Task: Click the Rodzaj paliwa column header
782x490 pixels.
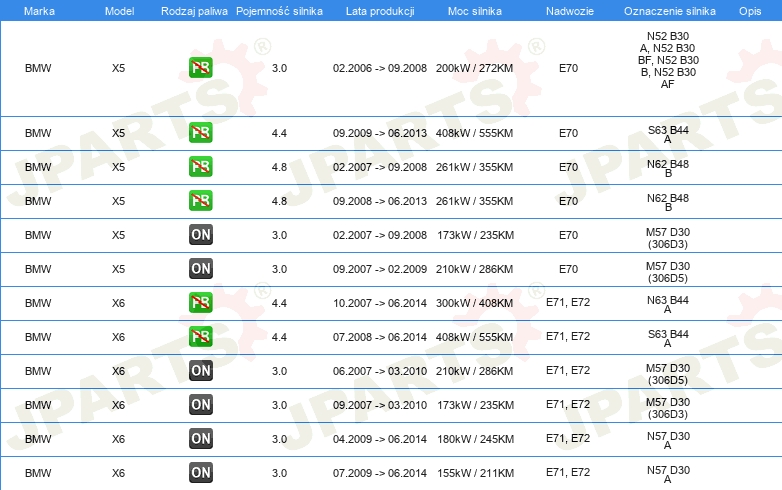Action: click(x=195, y=10)
